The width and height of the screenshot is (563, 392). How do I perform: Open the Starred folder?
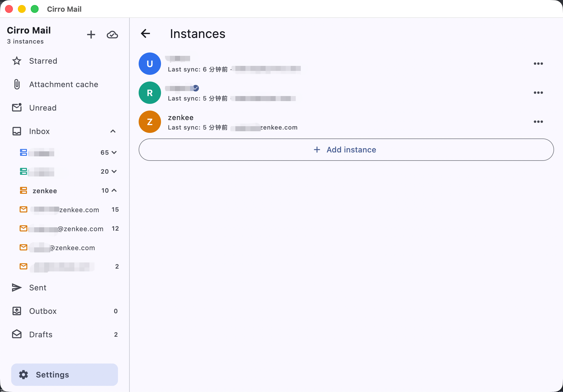(x=64, y=61)
